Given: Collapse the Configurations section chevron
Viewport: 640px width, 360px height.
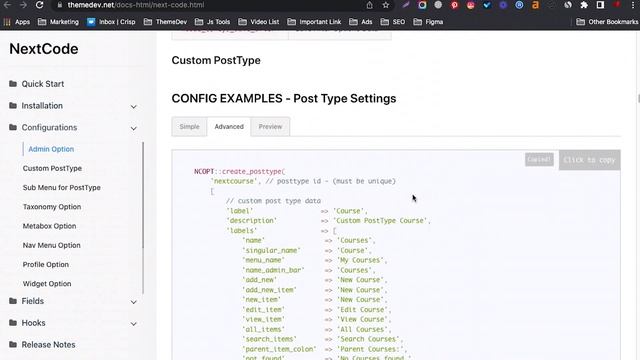Looking at the screenshot, I should (x=133, y=128).
